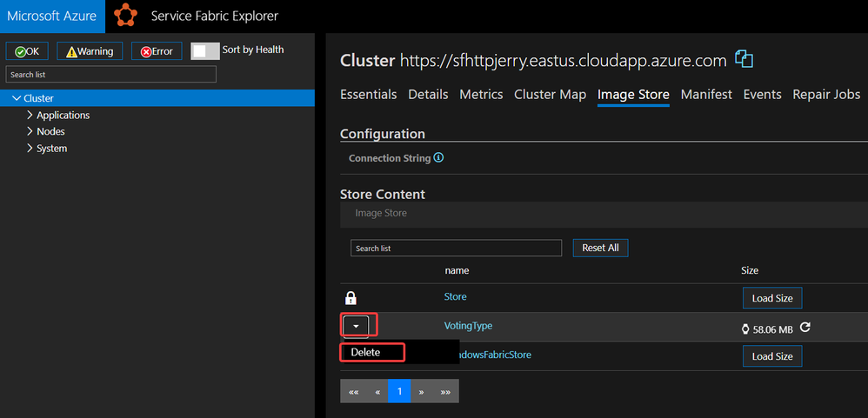Open the Cluster Map tab
The width and height of the screenshot is (868, 418).
(x=551, y=95)
